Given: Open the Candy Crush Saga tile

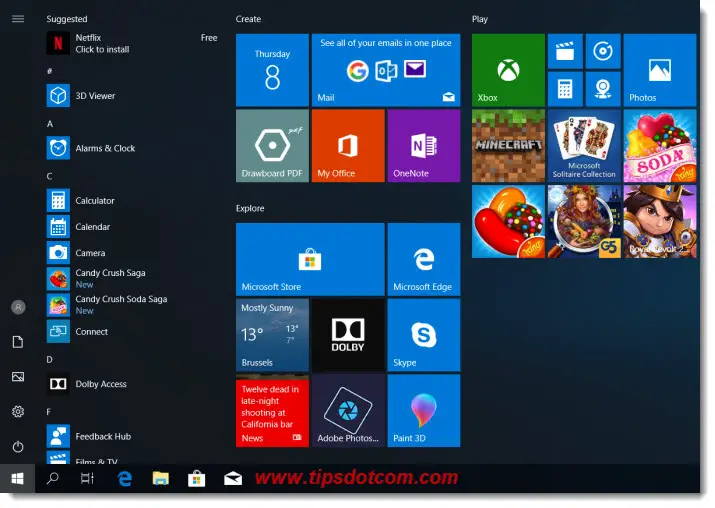Looking at the screenshot, I should (x=508, y=222).
